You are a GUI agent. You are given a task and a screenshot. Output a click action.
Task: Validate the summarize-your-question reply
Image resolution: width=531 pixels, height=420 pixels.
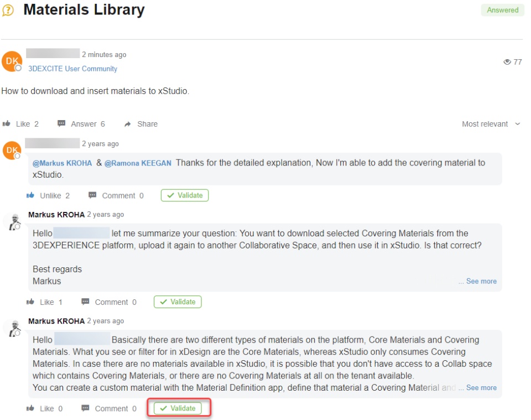click(178, 302)
